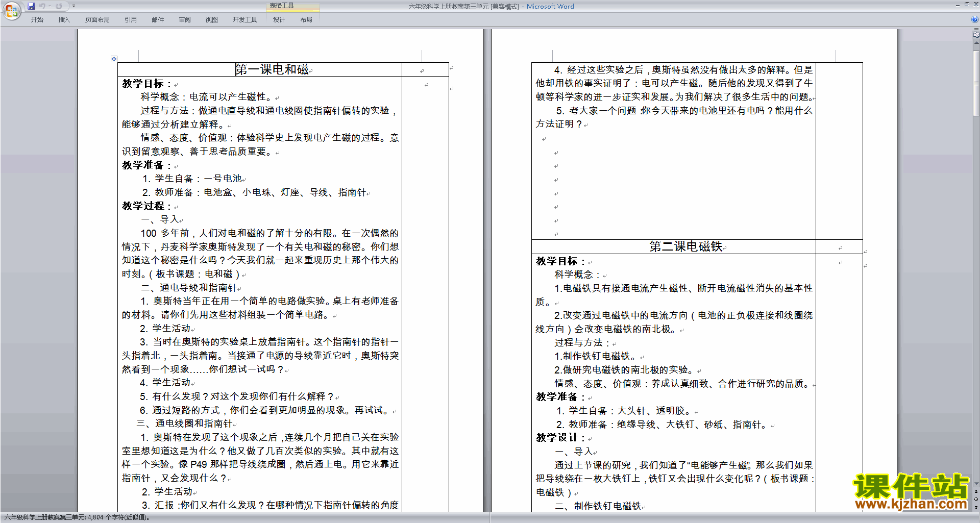Save the document with floppy icon

[x=31, y=6]
